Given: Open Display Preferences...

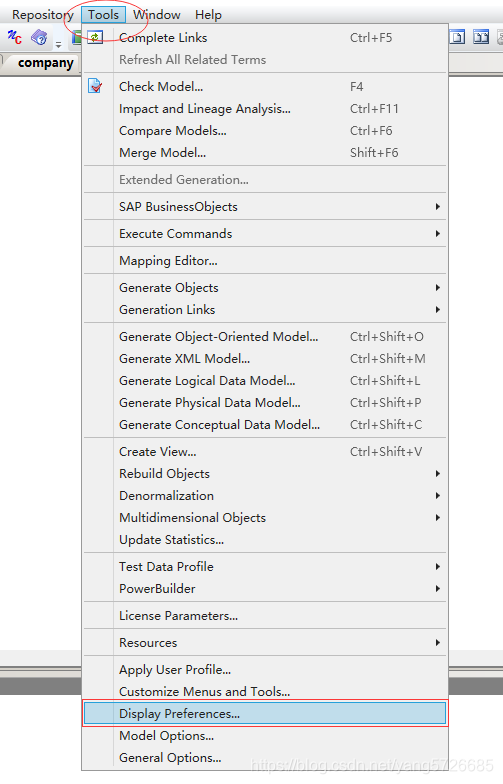Looking at the screenshot, I should pos(265,714).
